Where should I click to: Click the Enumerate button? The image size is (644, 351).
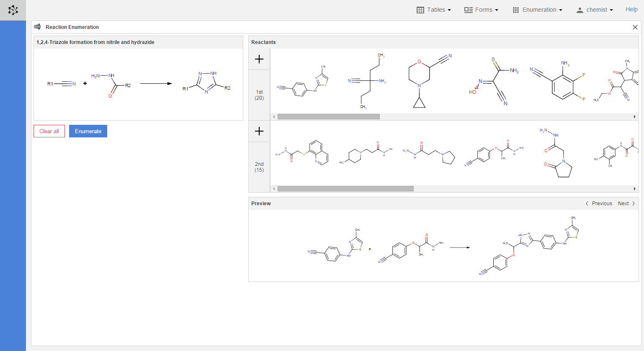[88, 131]
